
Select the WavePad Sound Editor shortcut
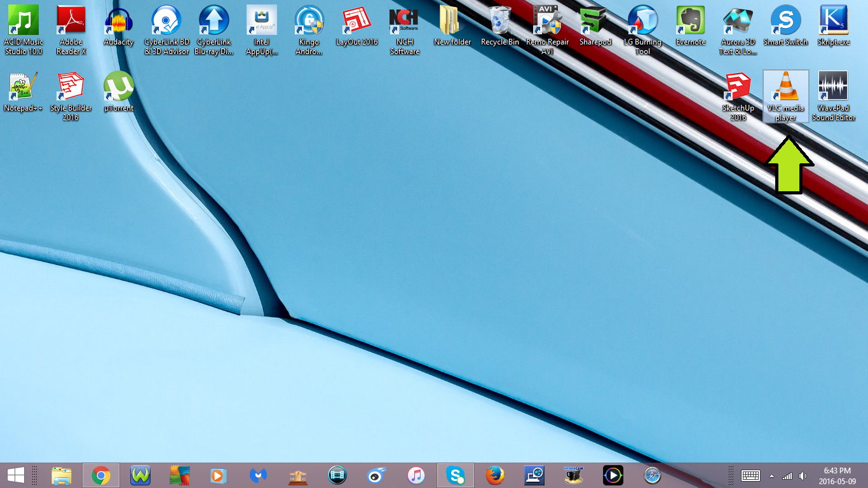pos(834,97)
